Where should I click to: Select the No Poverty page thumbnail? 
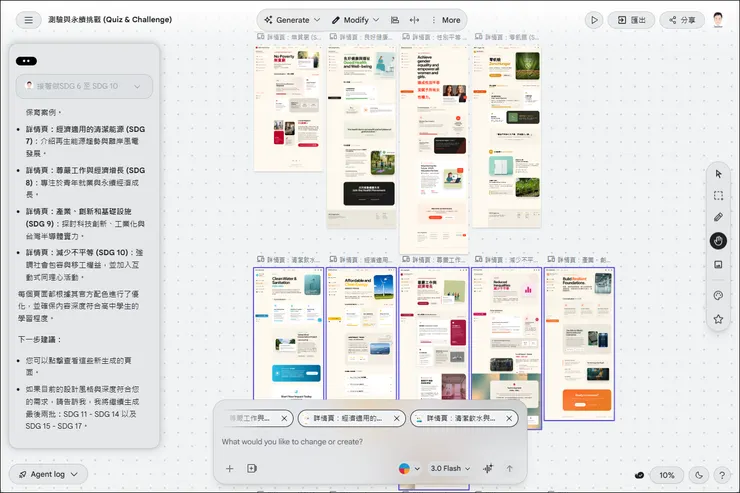288,108
